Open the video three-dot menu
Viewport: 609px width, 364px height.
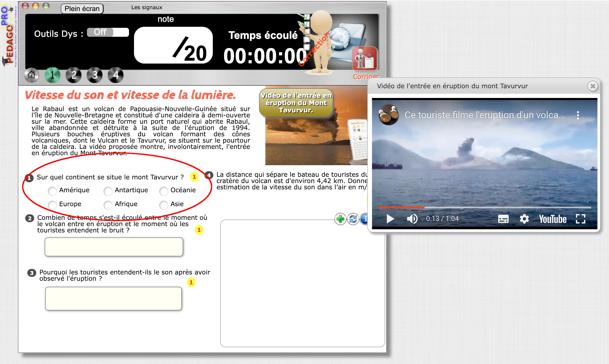click(578, 115)
